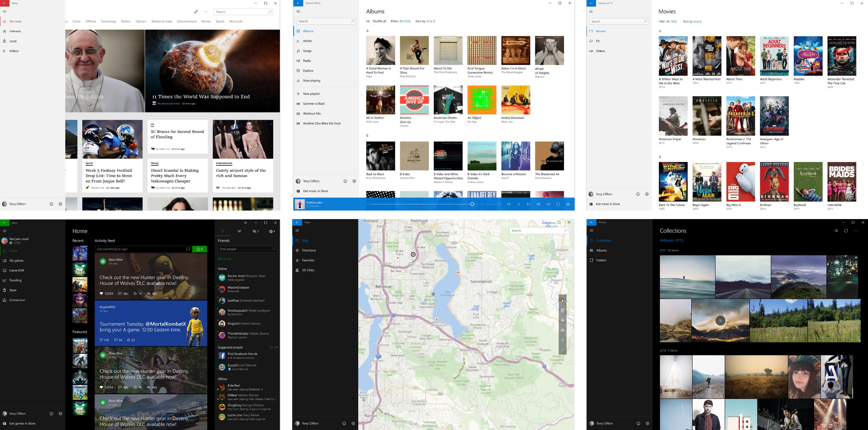Select Entertainment tab in News
The width and height of the screenshot is (868, 430).
pyautogui.click(x=187, y=21)
